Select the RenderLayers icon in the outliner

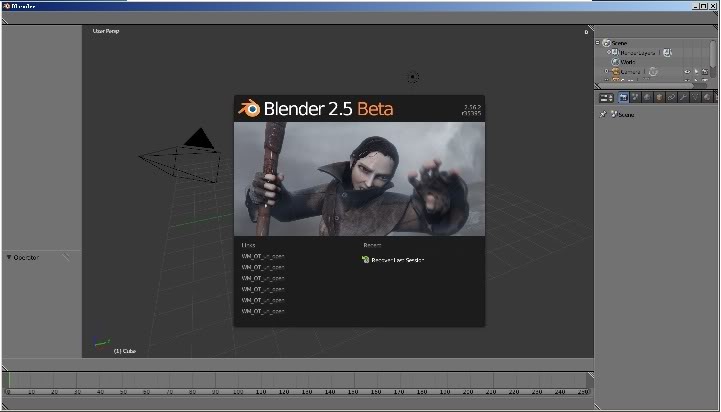[615, 52]
